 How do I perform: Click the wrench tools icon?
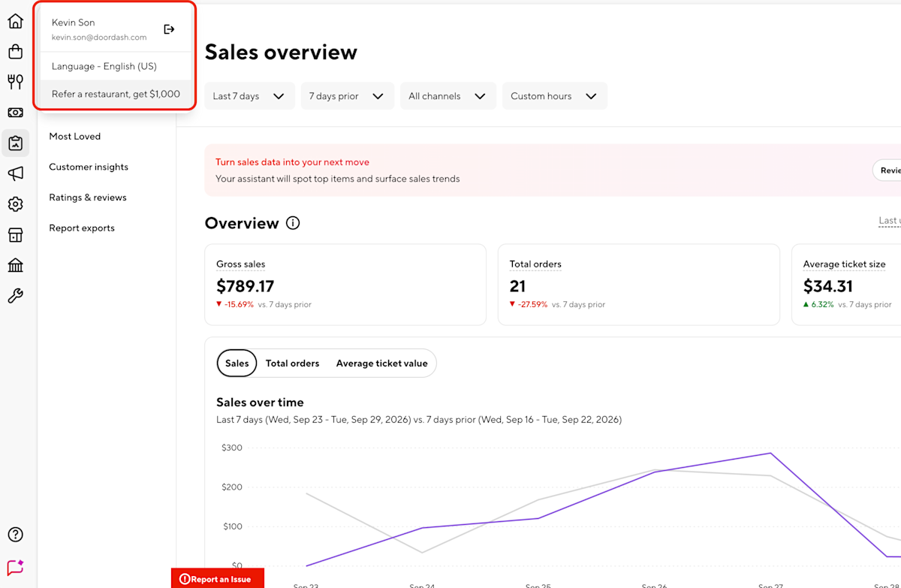click(x=15, y=296)
